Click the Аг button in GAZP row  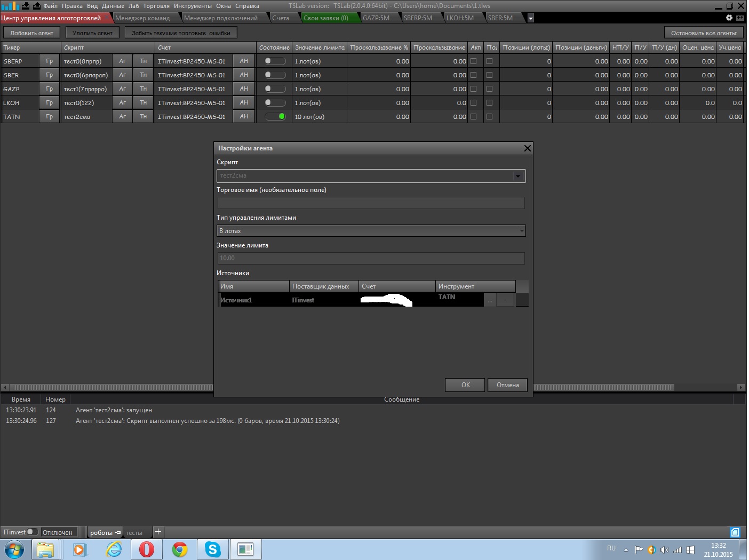[x=123, y=89]
